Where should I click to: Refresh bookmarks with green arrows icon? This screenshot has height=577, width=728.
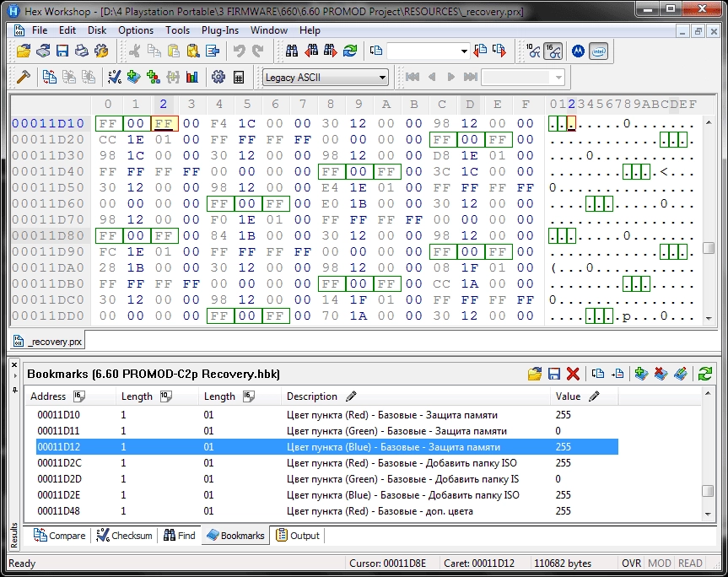(x=704, y=374)
